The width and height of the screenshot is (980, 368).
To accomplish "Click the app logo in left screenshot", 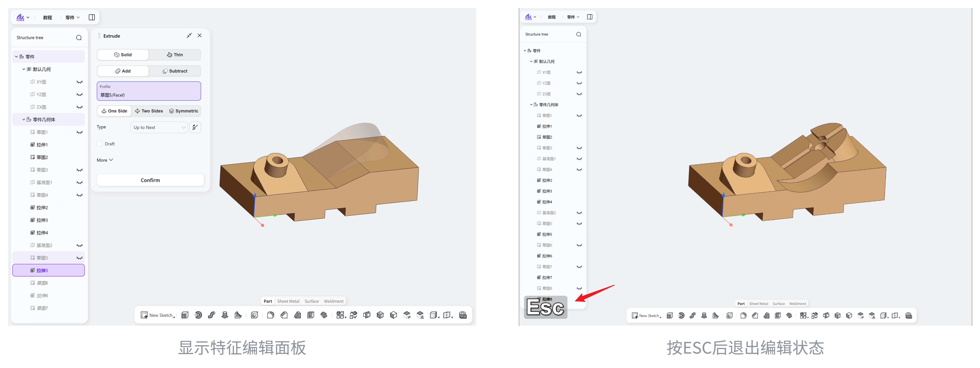I will [x=21, y=18].
